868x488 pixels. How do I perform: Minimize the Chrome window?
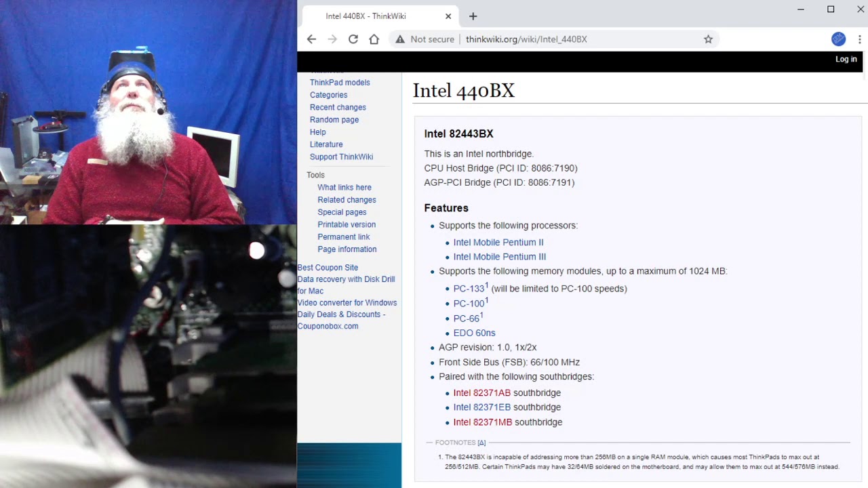801,9
